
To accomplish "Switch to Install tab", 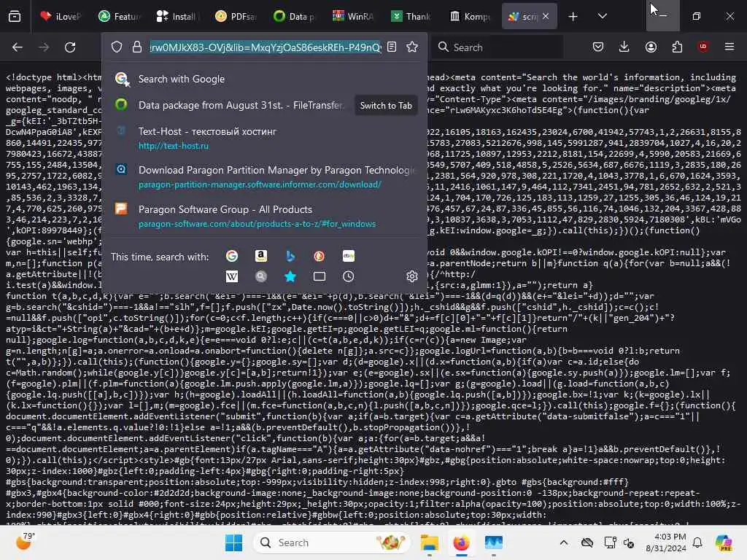I will (x=177, y=16).
